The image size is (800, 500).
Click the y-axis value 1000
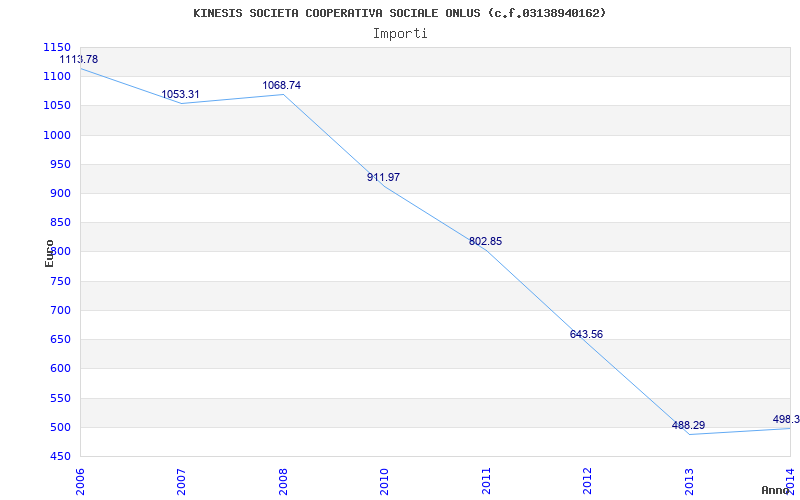pyautogui.click(x=57, y=135)
